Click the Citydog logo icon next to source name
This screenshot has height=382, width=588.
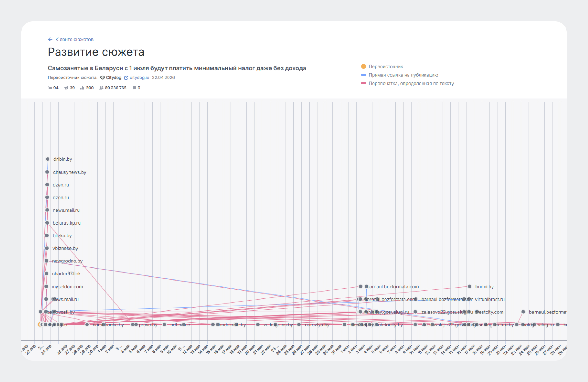pos(102,78)
